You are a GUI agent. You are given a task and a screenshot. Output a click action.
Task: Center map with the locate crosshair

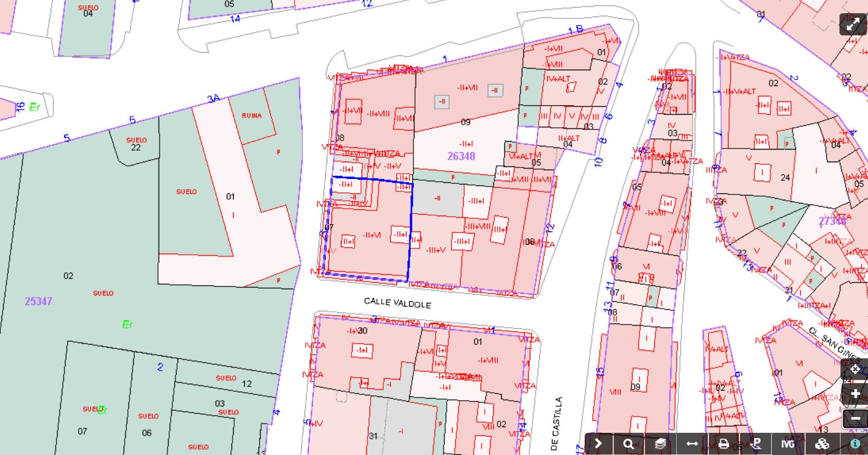click(855, 369)
